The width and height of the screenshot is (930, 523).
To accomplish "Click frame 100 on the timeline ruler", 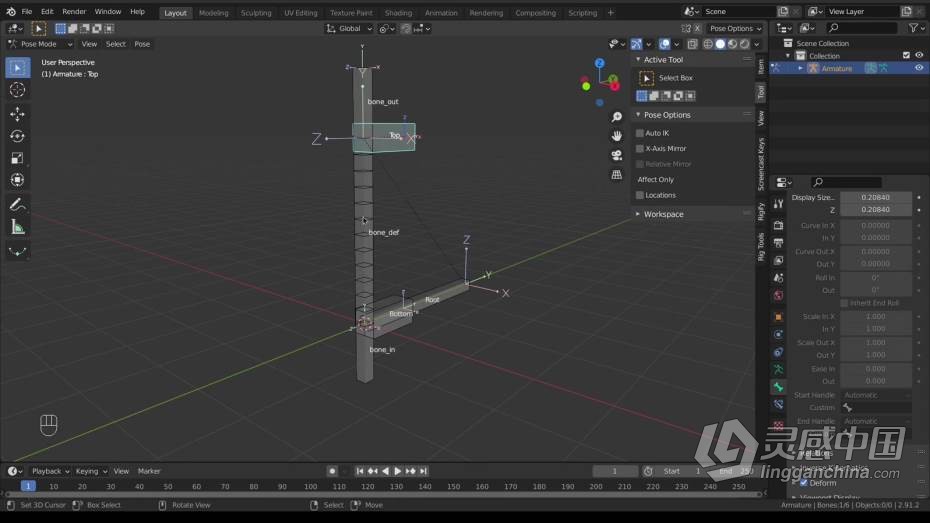I will coord(310,486).
